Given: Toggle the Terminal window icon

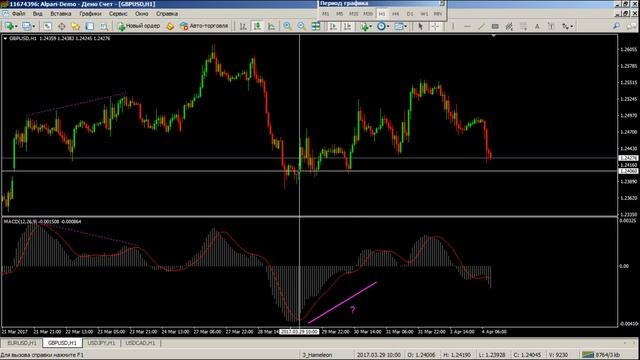Looking at the screenshot, I should 90,26.
